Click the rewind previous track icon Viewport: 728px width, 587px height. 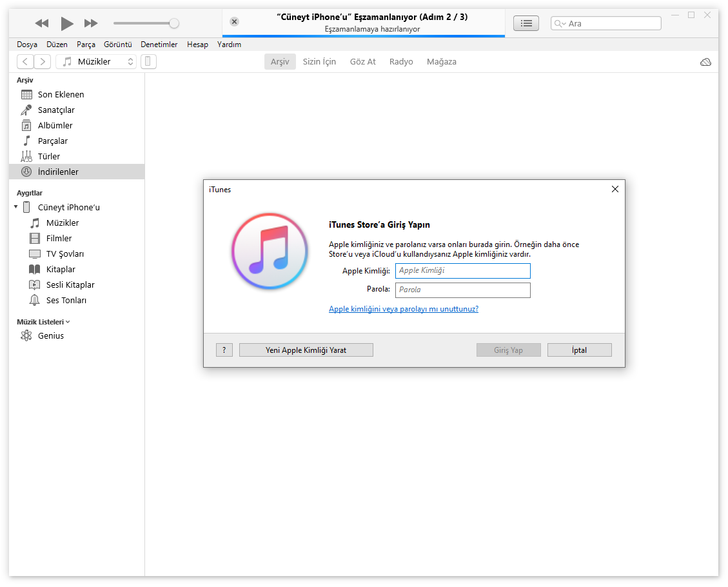point(42,24)
